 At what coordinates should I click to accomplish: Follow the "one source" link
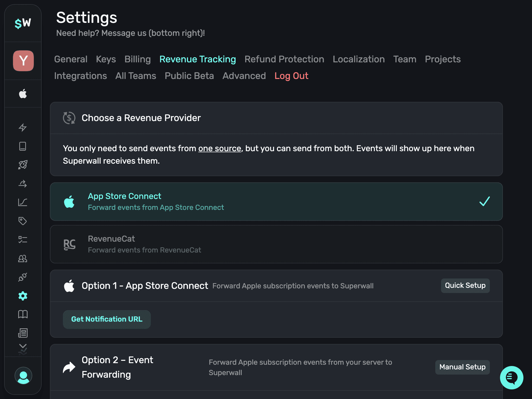(x=219, y=148)
